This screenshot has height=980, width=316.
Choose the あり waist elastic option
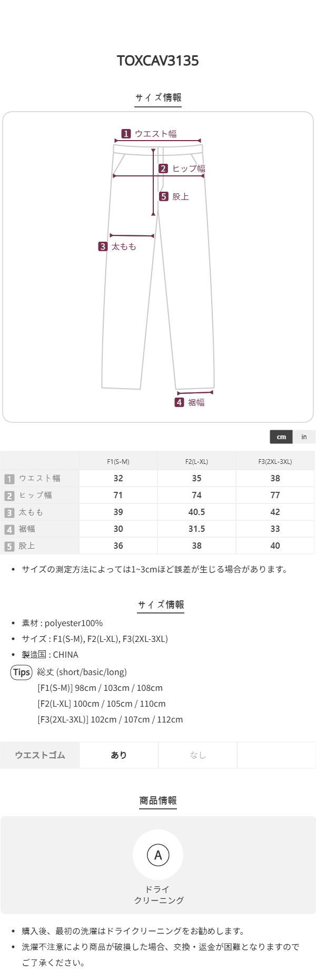(x=119, y=755)
